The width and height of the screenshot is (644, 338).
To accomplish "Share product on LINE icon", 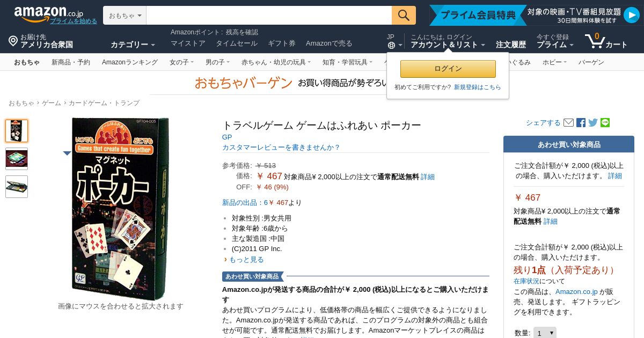I will tap(605, 123).
